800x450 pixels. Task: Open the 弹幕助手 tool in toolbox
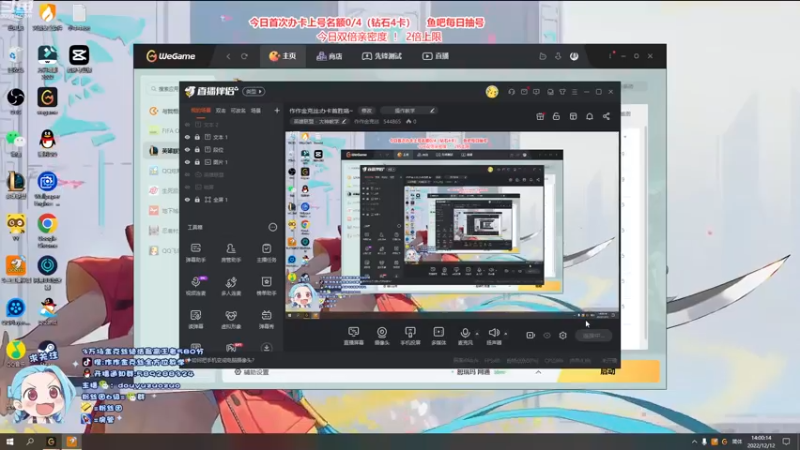point(196,252)
